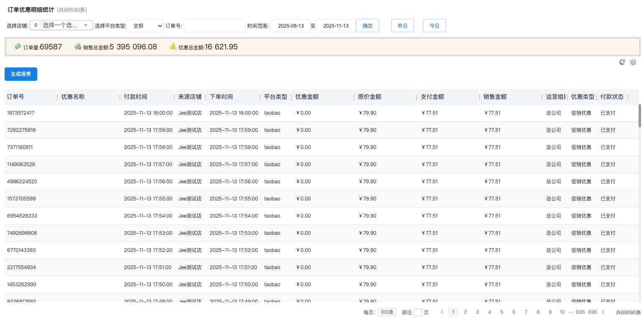Click the 昨日 yesterday button
This screenshot has width=644, height=321.
pyautogui.click(x=402, y=26)
